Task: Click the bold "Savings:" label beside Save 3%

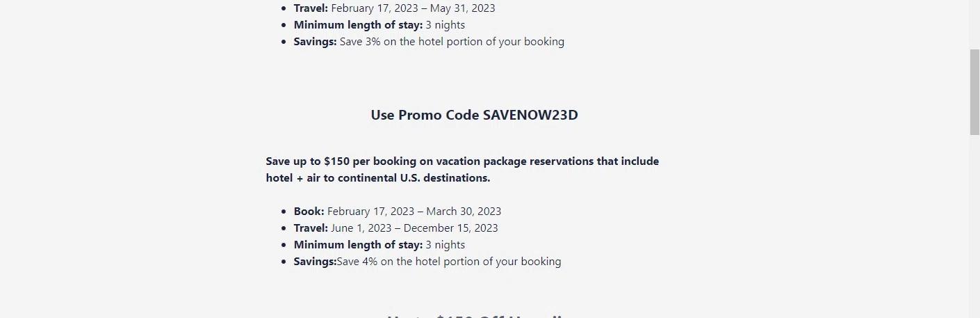Action: click(315, 42)
